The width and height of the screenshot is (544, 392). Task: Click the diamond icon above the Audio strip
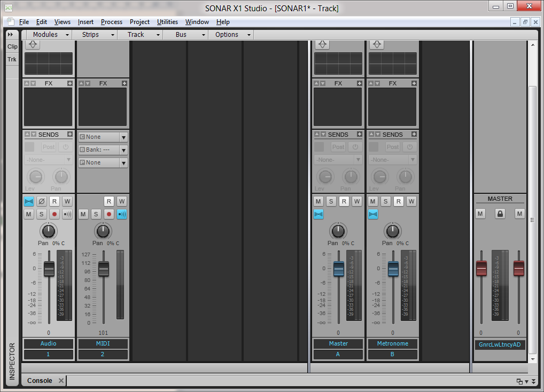(33, 44)
